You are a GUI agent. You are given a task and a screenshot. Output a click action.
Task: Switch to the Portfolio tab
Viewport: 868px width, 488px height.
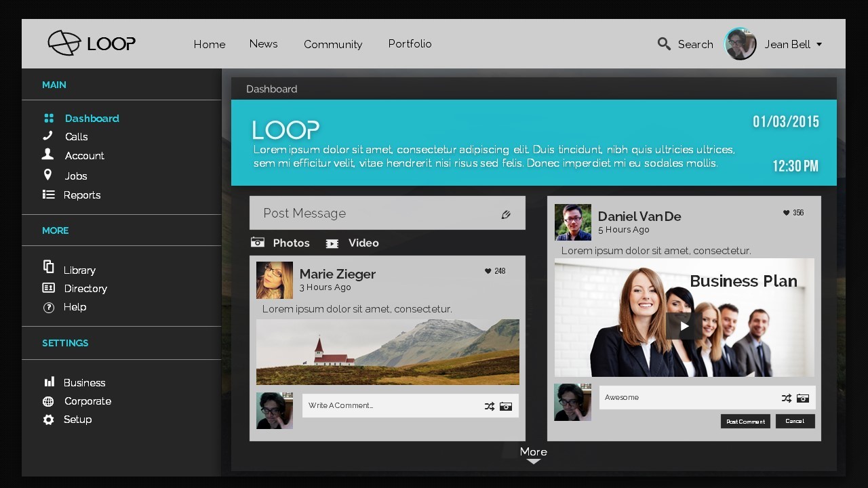[410, 43]
